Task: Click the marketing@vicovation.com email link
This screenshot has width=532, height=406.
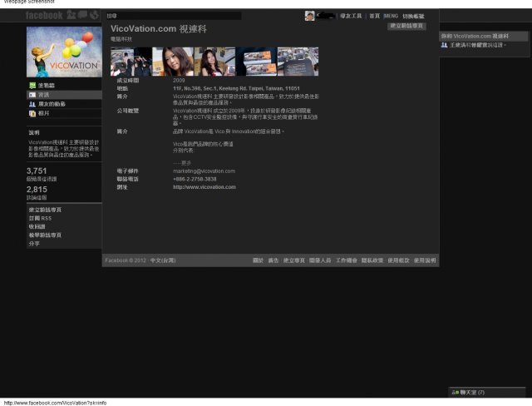Action: coord(204,171)
